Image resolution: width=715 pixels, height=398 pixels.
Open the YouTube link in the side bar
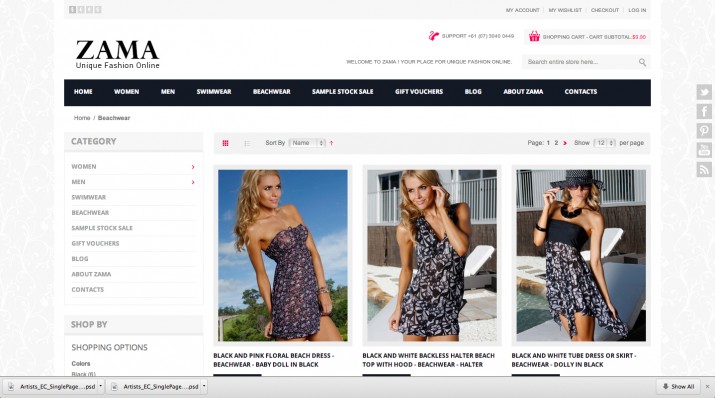704,150
